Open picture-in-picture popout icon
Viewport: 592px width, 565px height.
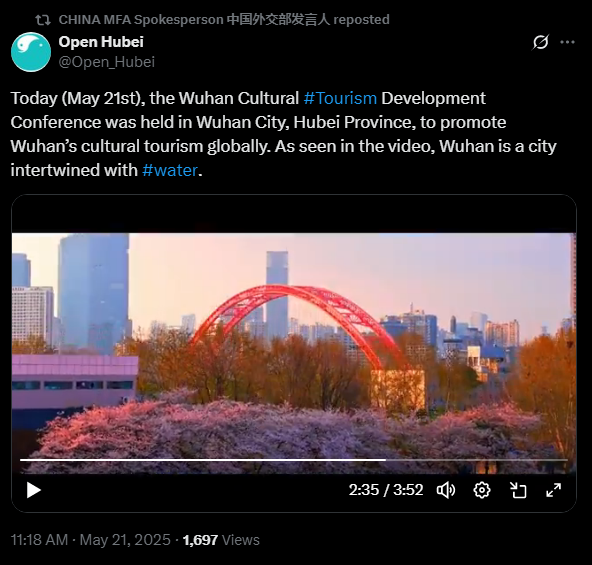point(518,490)
